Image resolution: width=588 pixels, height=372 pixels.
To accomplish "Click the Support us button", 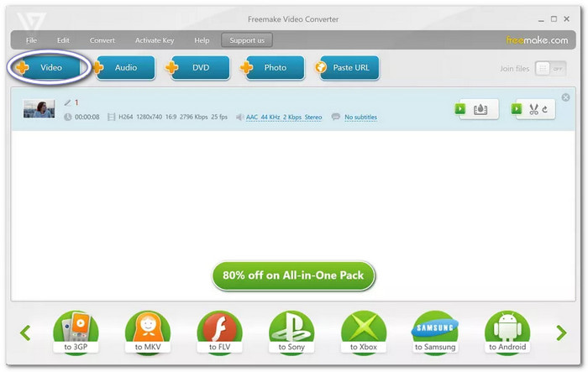I will (247, 40).
